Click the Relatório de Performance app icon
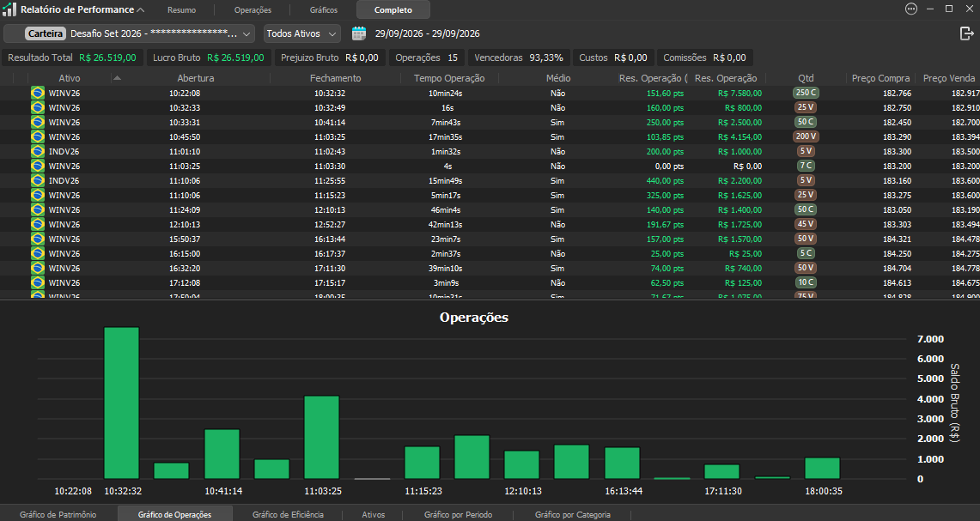This screenshot has height=521, width=980. (x=9, y=9)
